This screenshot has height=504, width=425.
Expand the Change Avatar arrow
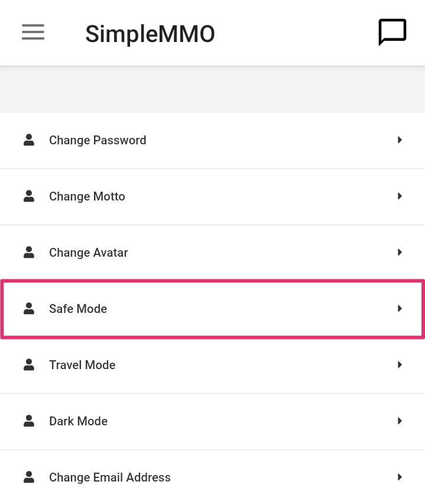400,253
